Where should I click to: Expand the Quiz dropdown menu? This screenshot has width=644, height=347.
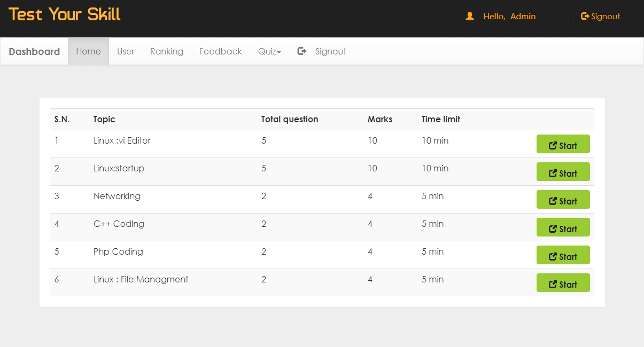pyautogui.click(x=269, y=52)
